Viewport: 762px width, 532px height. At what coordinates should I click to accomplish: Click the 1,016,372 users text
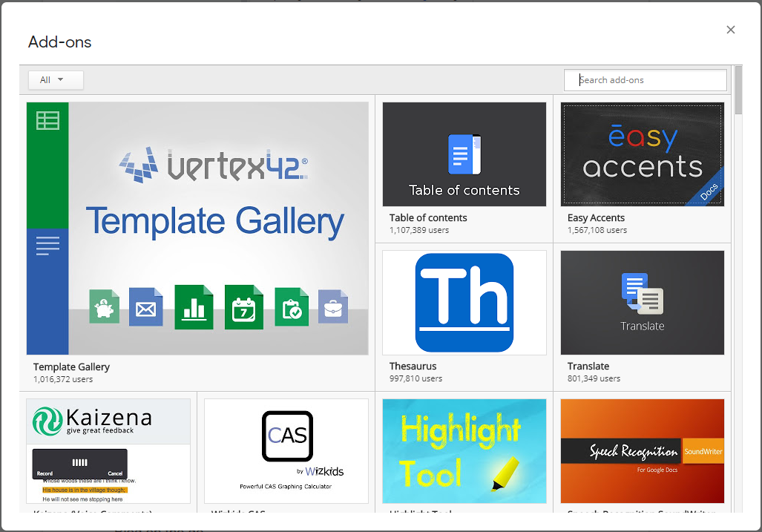[x=62, y=379]
